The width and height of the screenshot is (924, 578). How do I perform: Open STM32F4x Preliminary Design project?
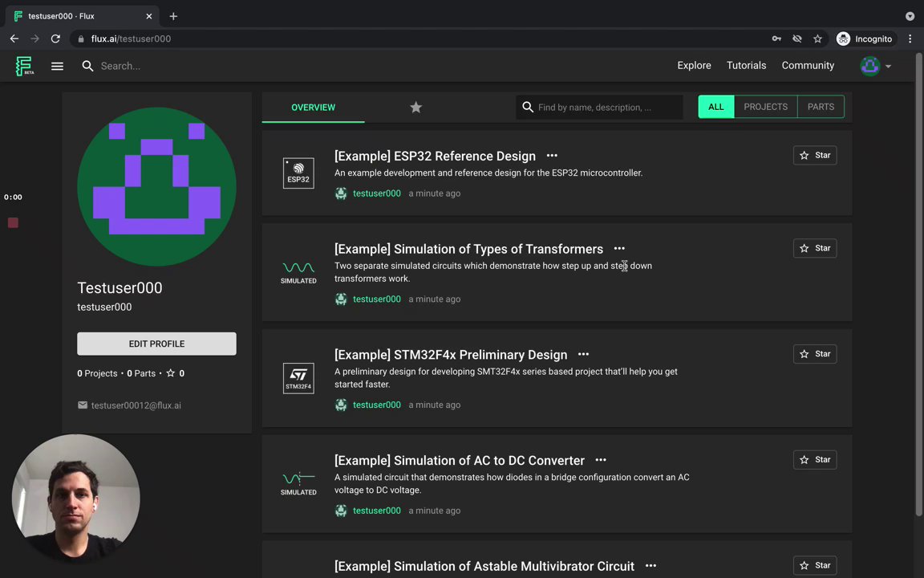point(451,355)
